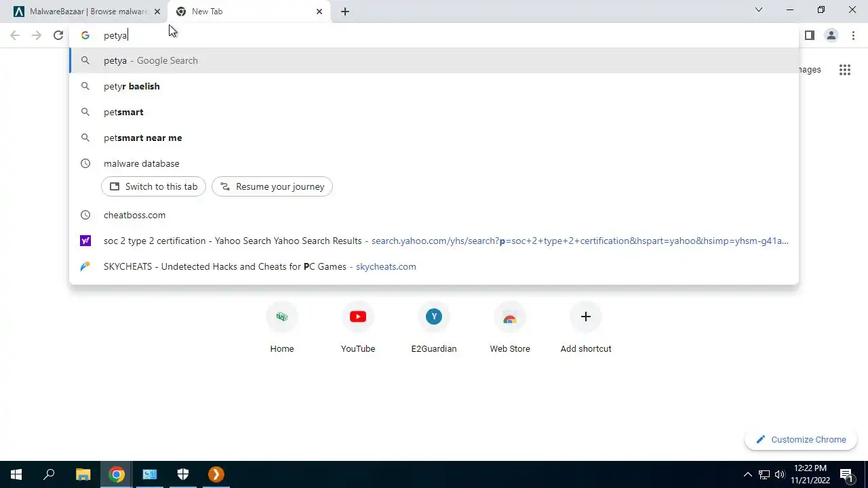
Task: Open the Chrome three-dot menu
Action: point(853,35)
